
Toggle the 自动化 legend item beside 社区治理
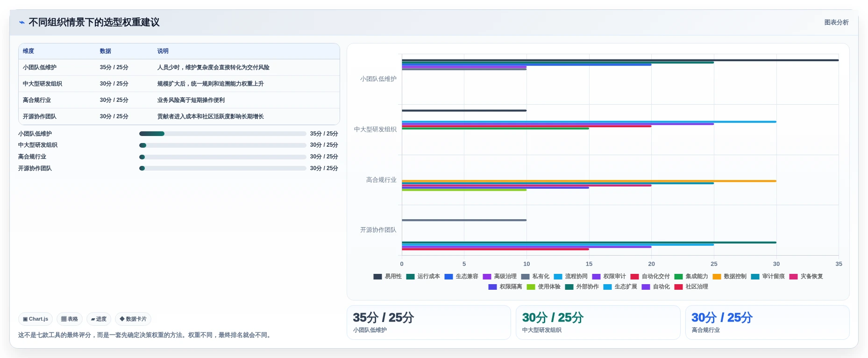(x=656, y=286)
